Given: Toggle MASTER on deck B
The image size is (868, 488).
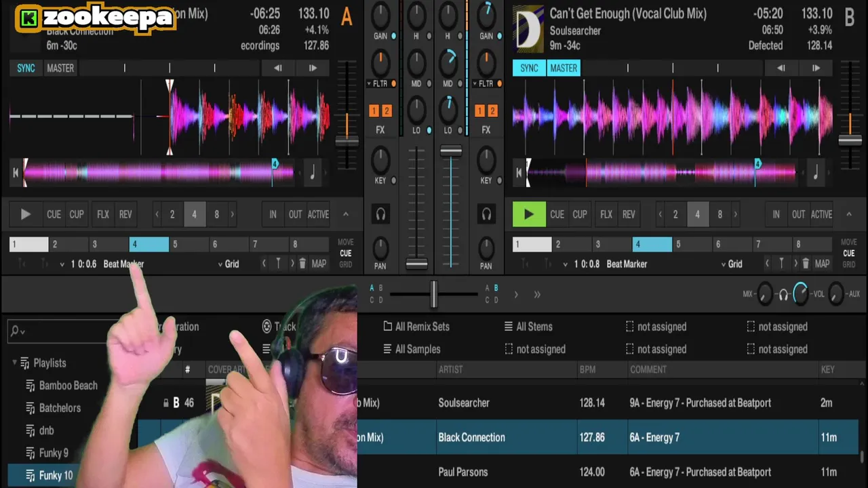Looking at the screenshot, I should coord(564,68).
